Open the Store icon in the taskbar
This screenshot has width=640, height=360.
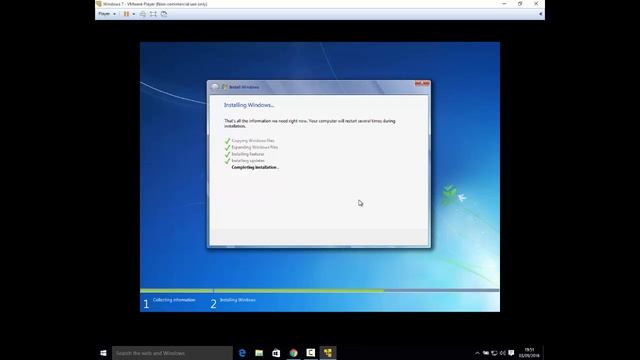276,353
